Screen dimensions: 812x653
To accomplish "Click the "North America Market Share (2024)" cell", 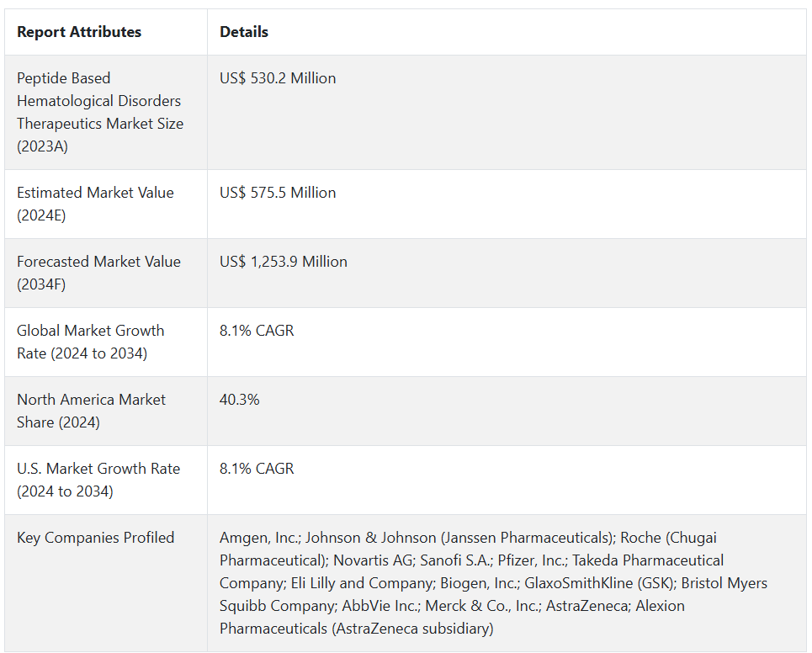I will click(x=91, y=411).
